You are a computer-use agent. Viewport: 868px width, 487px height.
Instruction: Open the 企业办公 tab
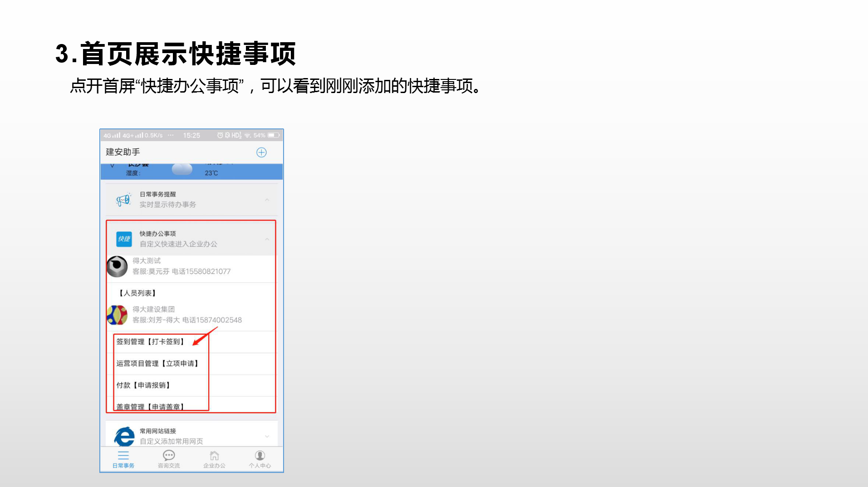[x=214, y=459]
